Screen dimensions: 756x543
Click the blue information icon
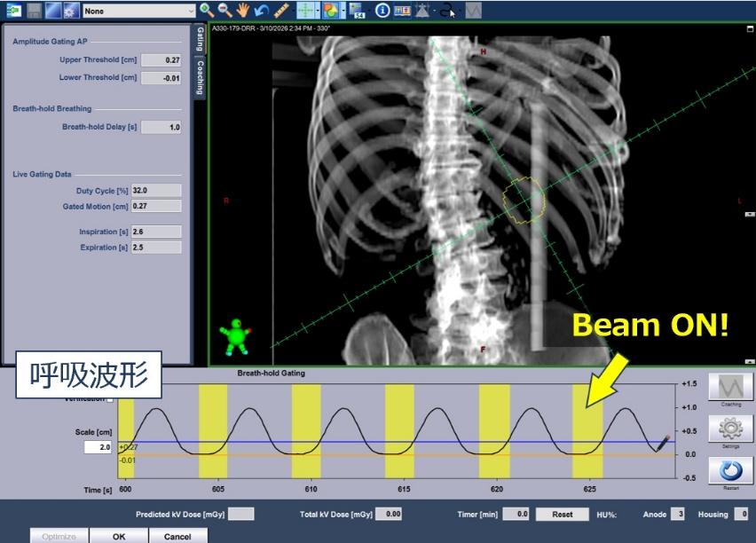click(x=382, y=11)
